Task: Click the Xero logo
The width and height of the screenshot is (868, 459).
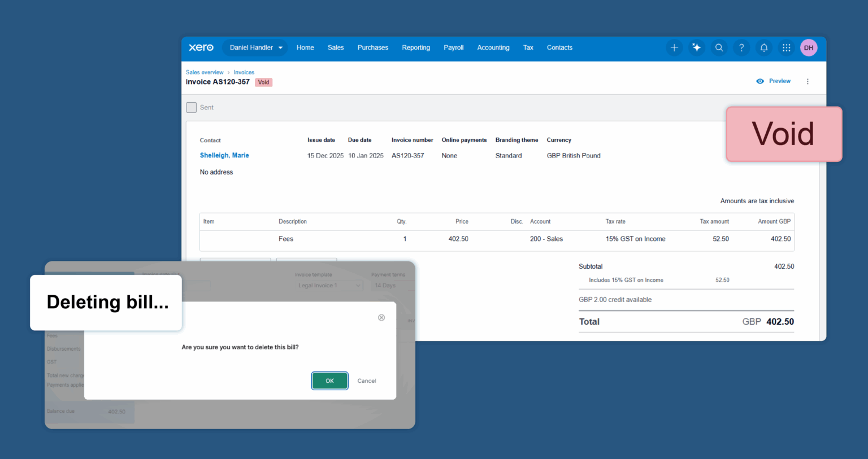Action: click(x=201, y=47)
